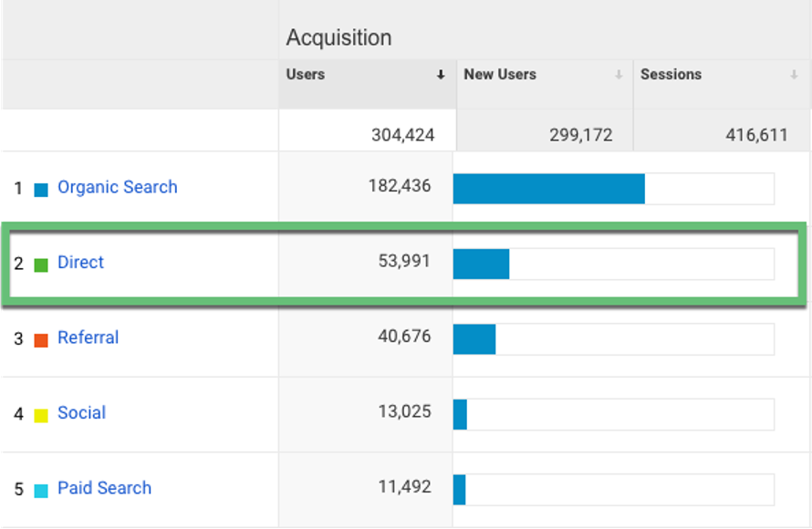Select the Sessions column header
Viewport: 812px width, 529px height.
(x=672, y=75)
